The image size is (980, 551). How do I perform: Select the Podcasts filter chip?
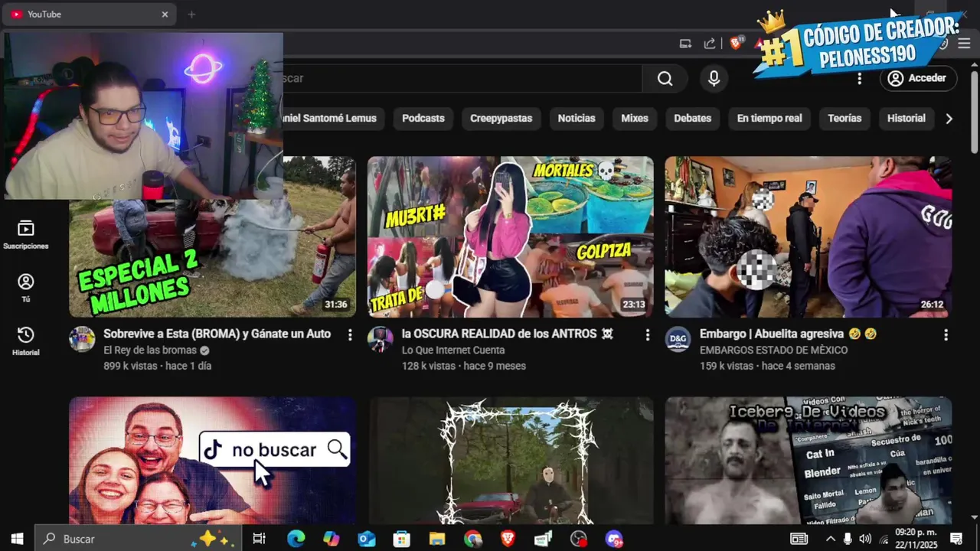[423, 118]
